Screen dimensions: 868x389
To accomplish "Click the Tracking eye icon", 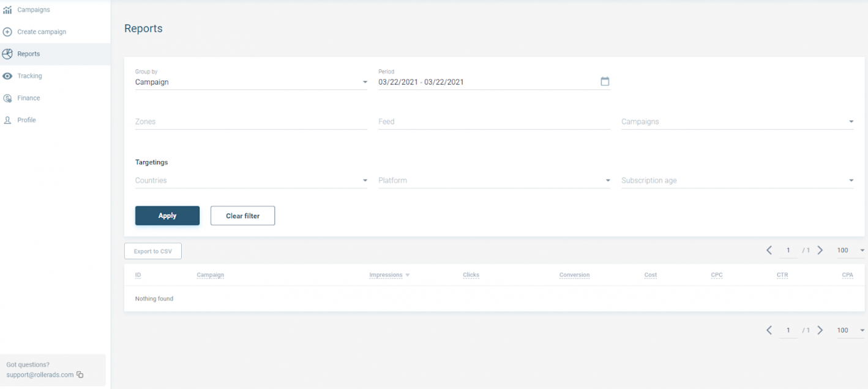I will pyautogui.click(x=7, y=76).
